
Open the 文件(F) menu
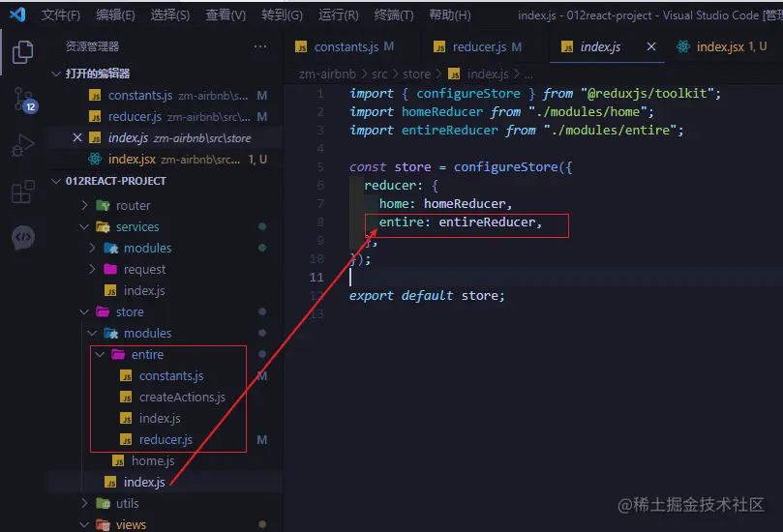[x=60, y=15]
